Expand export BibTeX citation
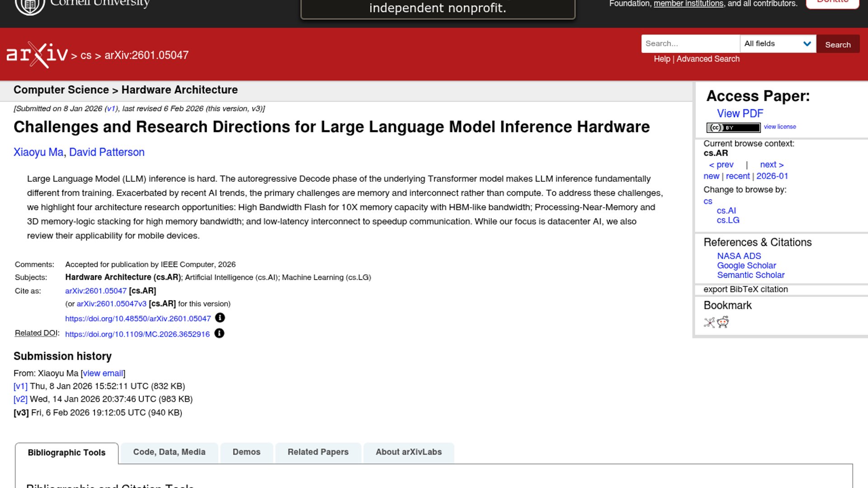This screenshot has height=488, width=868. click(x=745, y=289)
